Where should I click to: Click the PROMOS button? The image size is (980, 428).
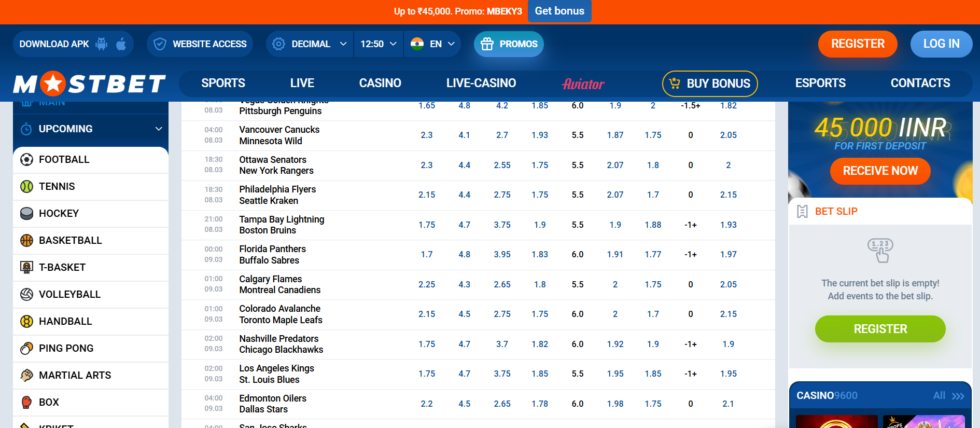509,44
